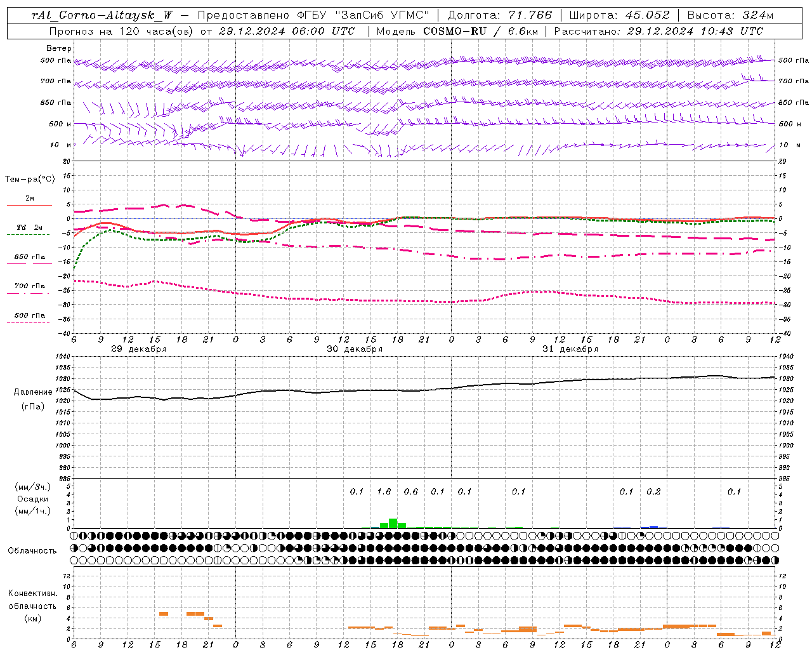The width and height of the screenshot is (812, 650).
Task: Click the Осадки precipitation label
Action: click(33, 499)
